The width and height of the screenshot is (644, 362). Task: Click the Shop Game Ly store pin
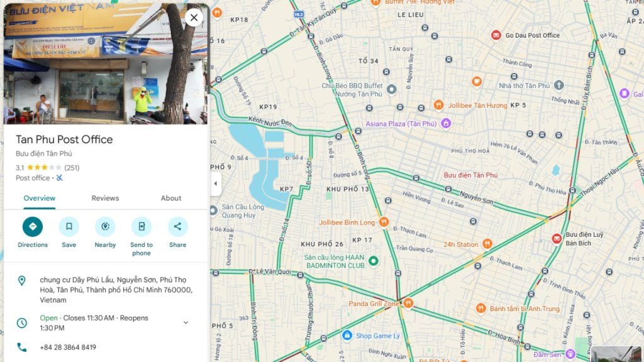pyautogui.click(x=347, y=336)
